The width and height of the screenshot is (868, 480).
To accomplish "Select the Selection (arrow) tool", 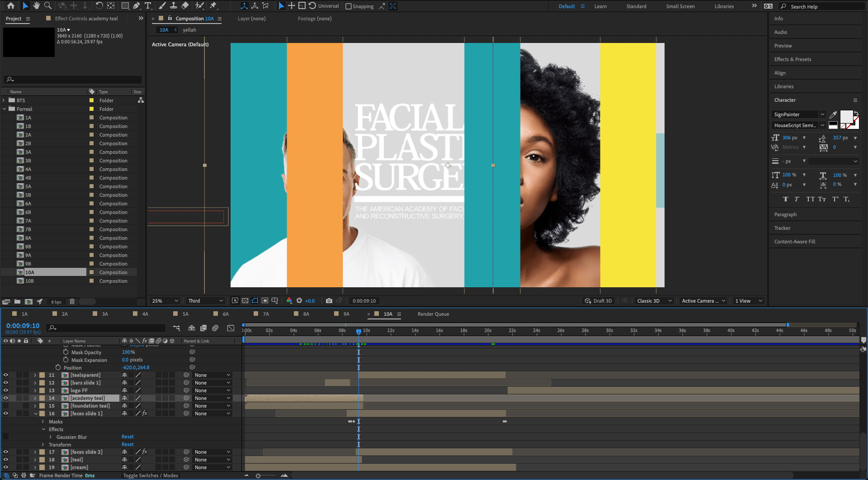I will point(25,6).
